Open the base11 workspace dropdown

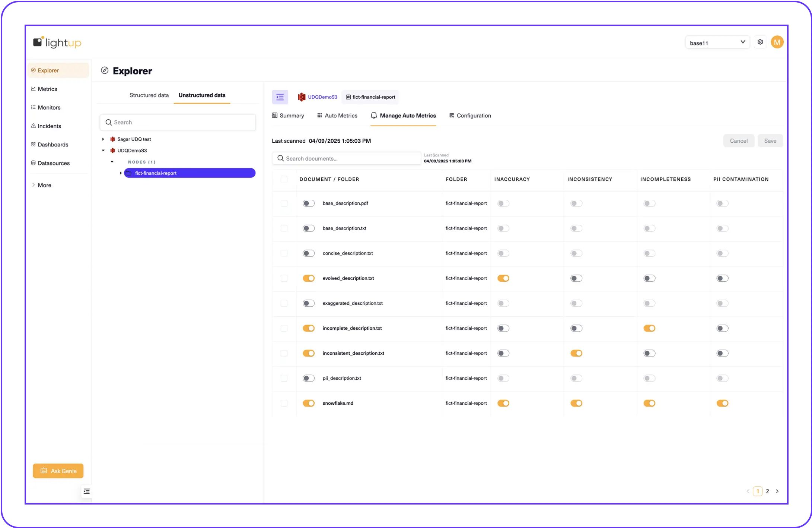click(717, 42)
